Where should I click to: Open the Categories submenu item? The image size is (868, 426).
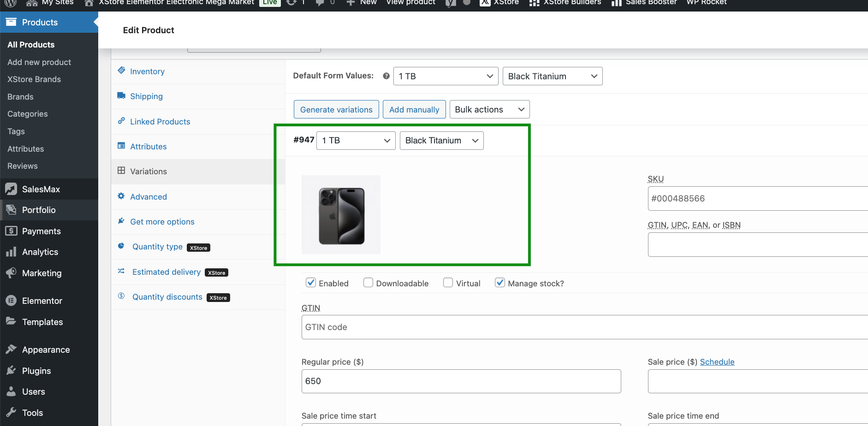pyautogui.click(x=28, y=114)
